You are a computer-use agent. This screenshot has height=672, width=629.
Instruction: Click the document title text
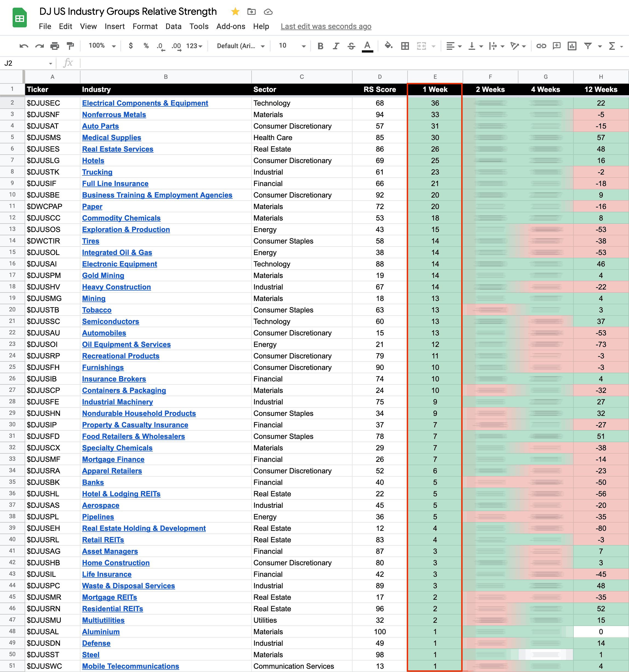128,11
